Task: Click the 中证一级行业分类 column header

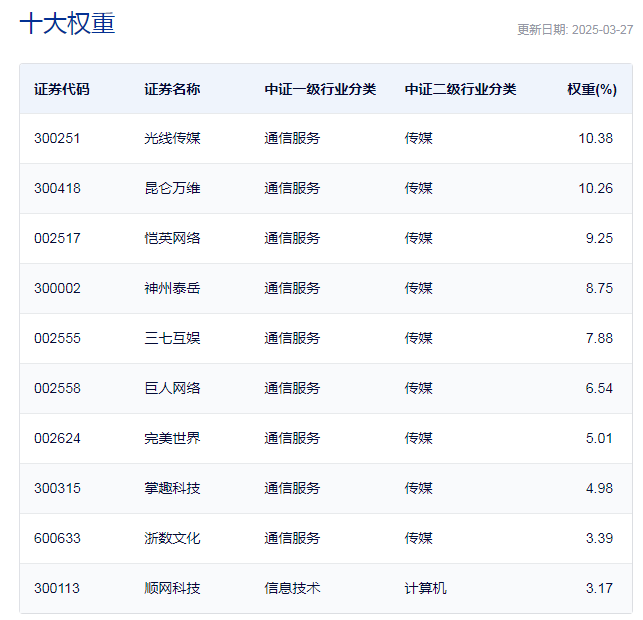Action: pos(320,89)
